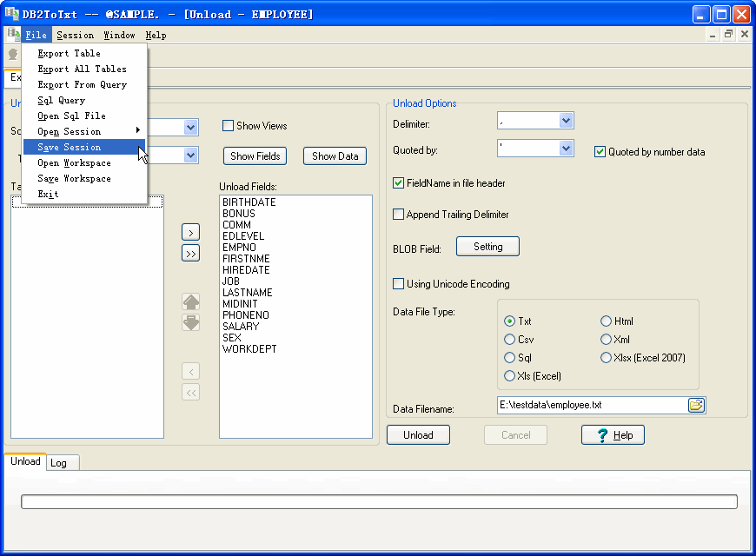Click the Data Filename input field
756x556 pixels.
(593, 405)
